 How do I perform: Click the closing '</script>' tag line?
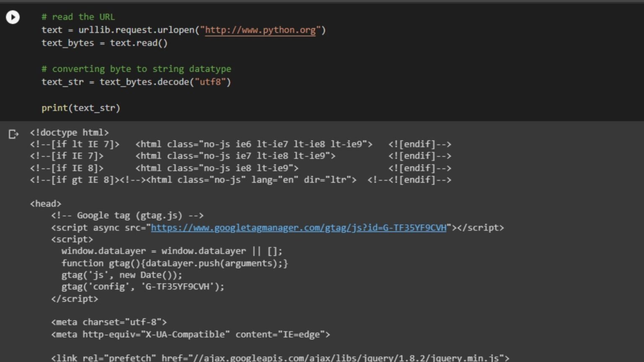[x=75, y=299]
